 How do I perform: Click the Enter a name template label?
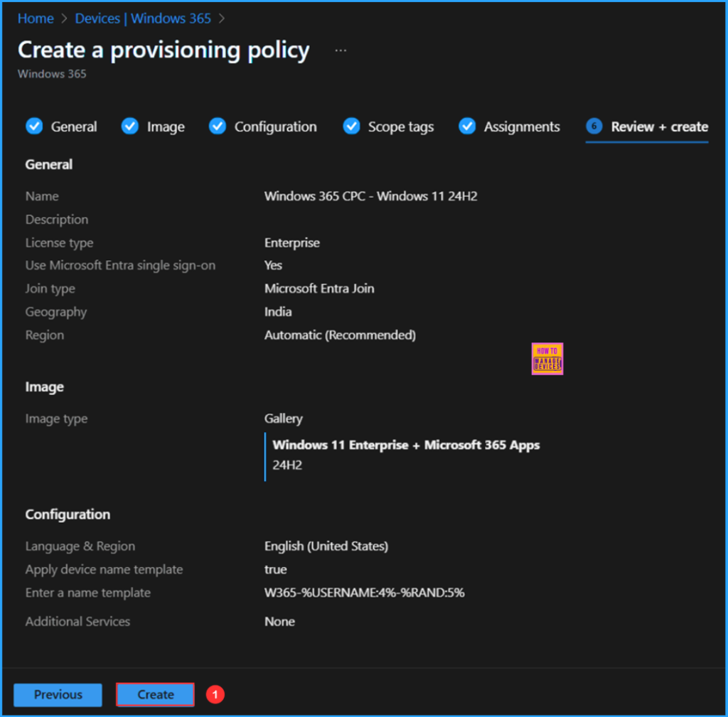point(87,593)
